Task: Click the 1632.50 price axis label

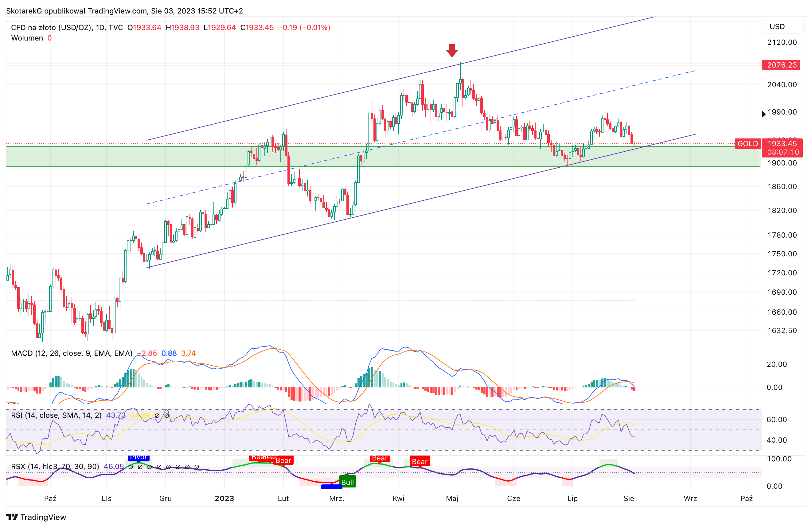Action: [x=782, y=331]
